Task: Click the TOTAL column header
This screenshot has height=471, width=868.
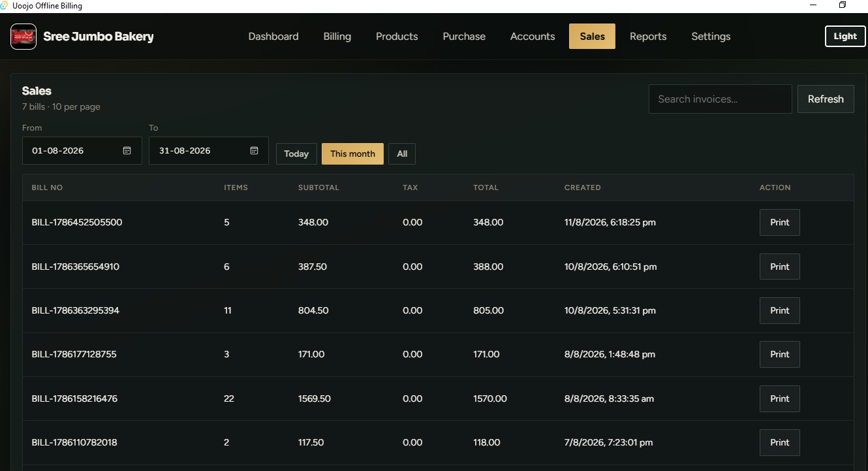Action: [x=486, y=187]
